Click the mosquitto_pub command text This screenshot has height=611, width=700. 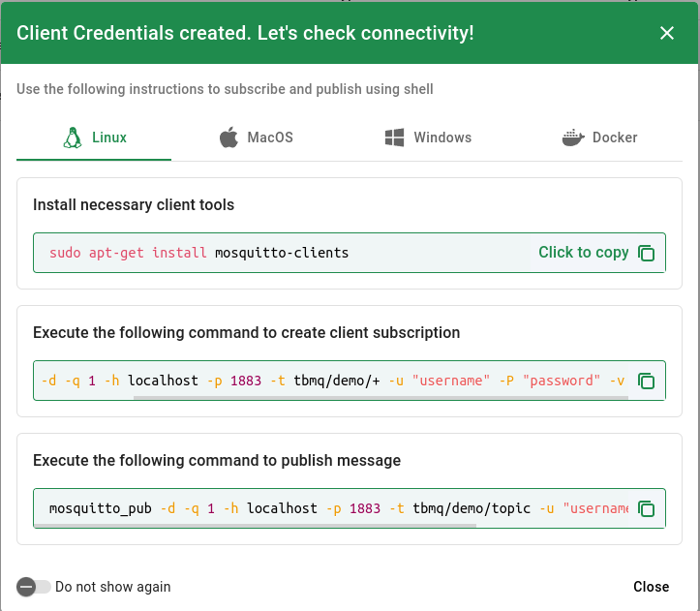(x=100, y=508)
